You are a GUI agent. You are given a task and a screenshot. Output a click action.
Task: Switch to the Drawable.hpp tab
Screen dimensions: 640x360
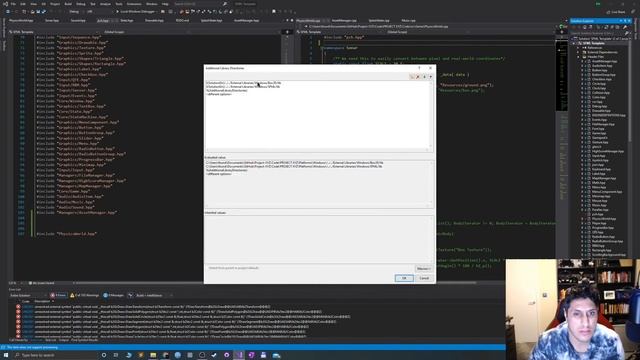pos(154,20)
